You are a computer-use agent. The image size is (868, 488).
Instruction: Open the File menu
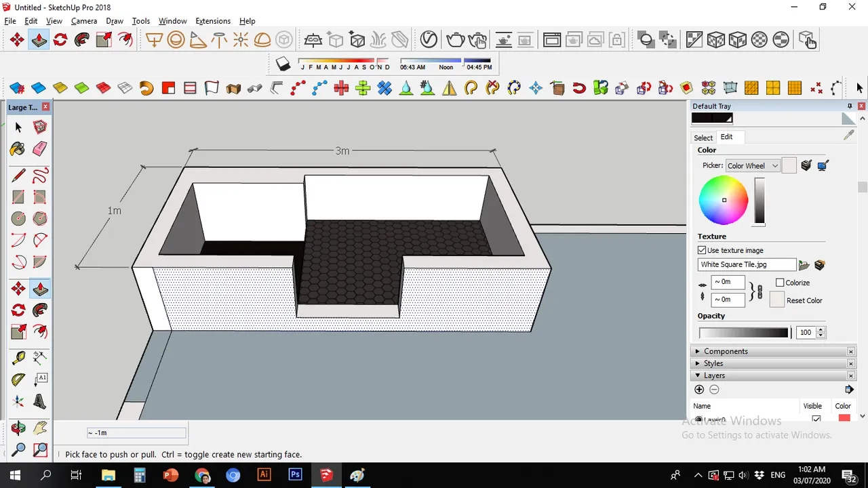(10, 21)
